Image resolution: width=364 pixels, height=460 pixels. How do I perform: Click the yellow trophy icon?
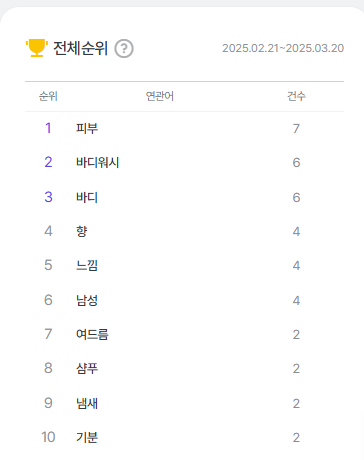[x=37, y=48]
